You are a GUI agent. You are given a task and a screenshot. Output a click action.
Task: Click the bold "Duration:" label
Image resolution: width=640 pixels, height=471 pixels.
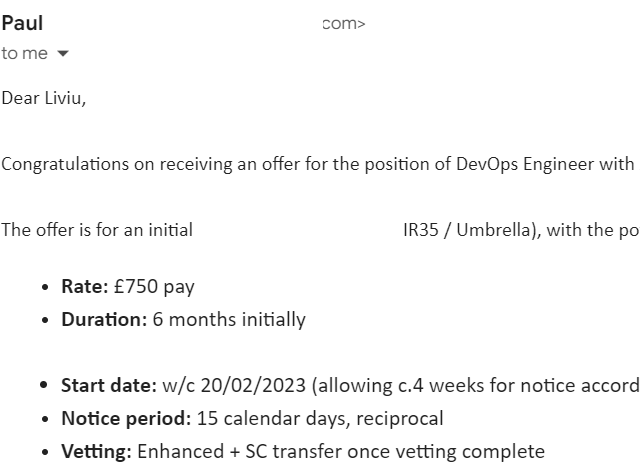point(104,320)
